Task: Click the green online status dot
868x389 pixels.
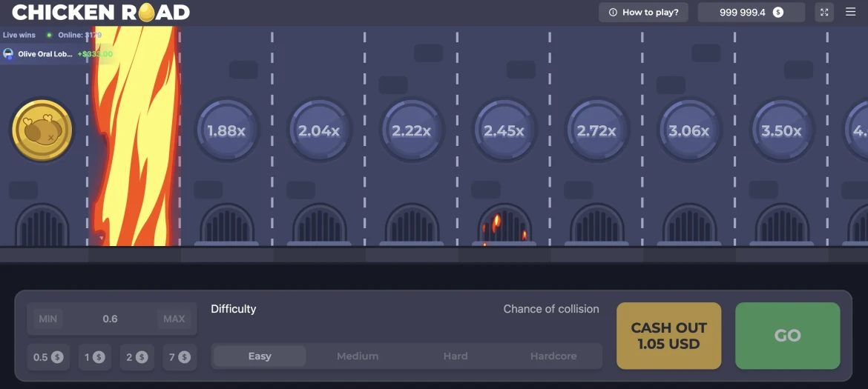Action: [x=49, y=35]
